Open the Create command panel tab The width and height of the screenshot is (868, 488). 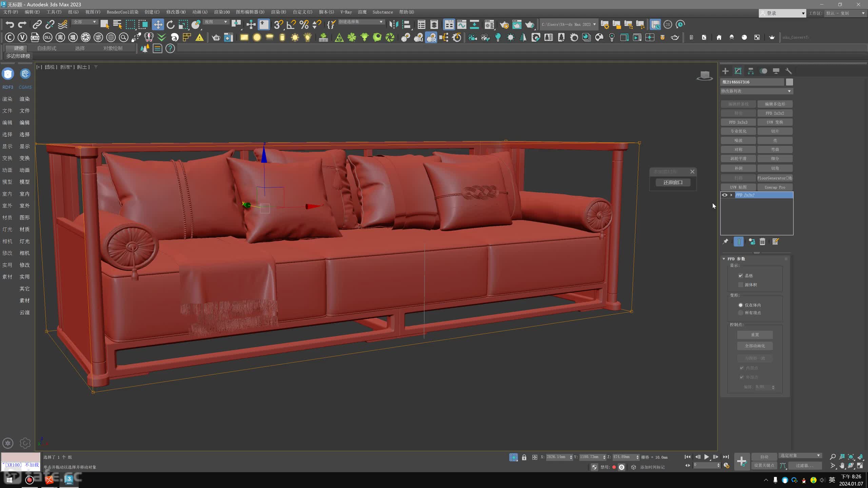point(725,71)
